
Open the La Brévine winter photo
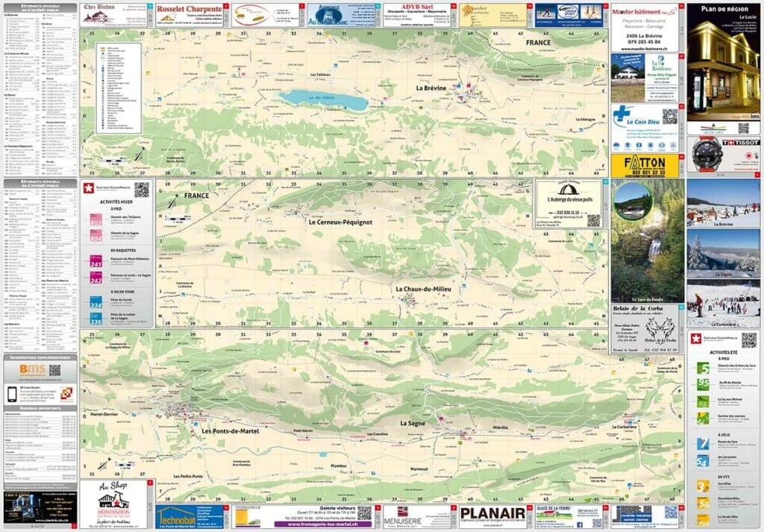coord(723,203)
